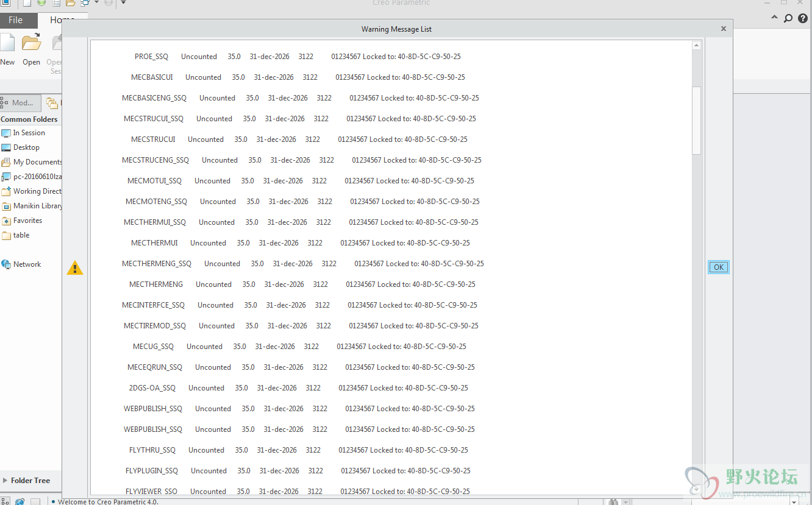Close the Warning Message List dialog
The width and height of the screenshot is (812, 505).
point(724,29)
